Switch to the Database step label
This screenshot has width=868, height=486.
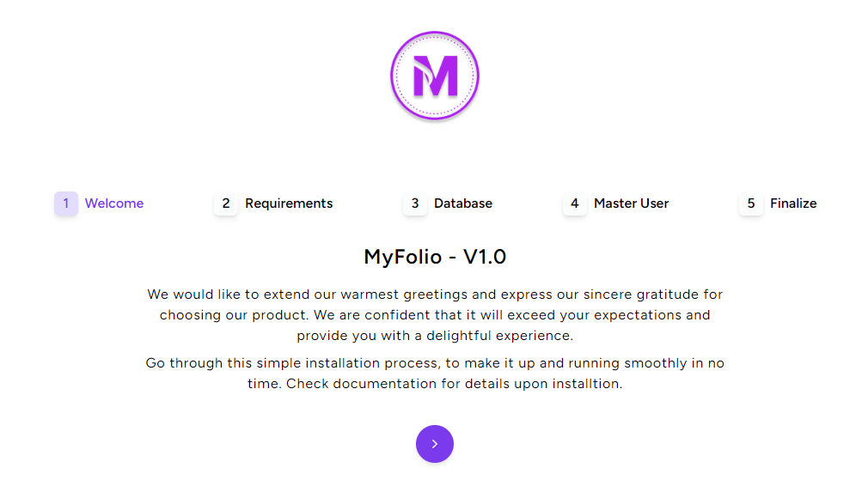point(462,204)
